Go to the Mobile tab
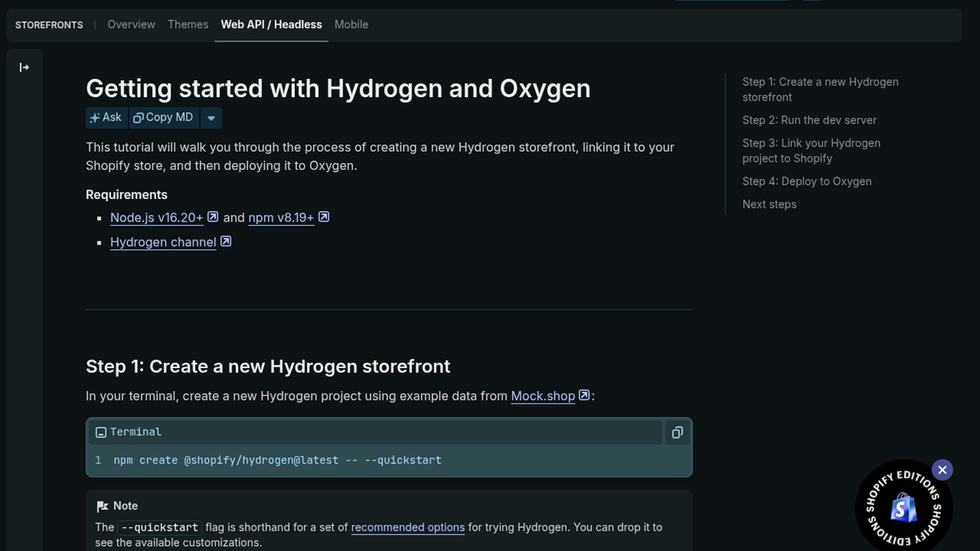 pyautogui.click(x=351, y=24)
